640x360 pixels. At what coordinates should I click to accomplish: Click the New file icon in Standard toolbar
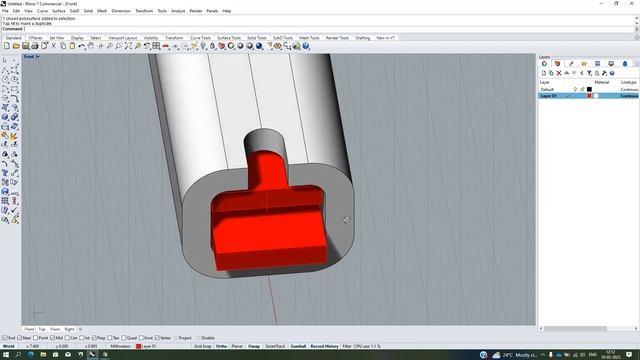pos(7,46)
